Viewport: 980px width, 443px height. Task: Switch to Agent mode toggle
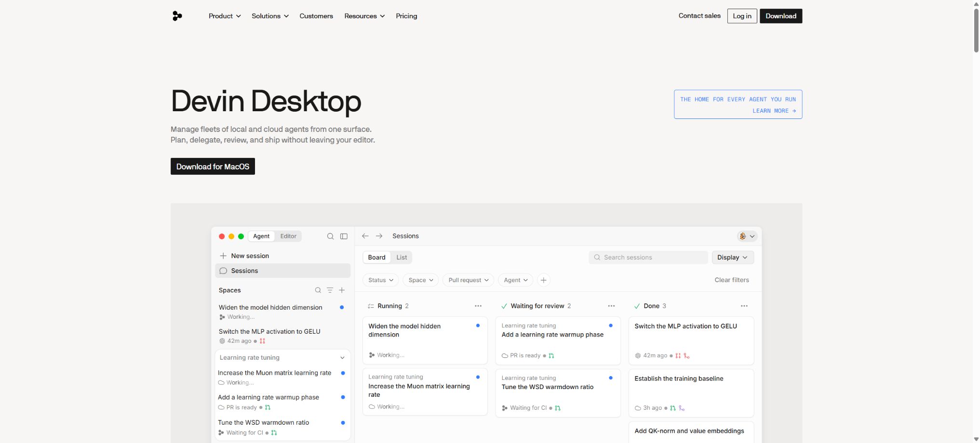[261, 236]
